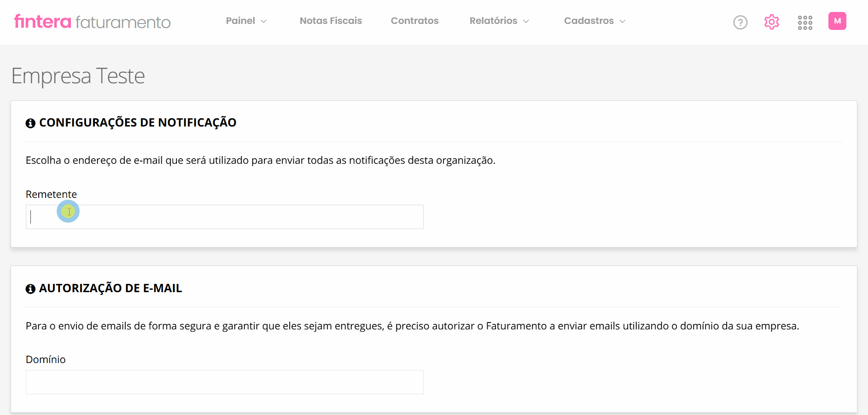Click the Configurações de Notificação heading
Screen dimensions: 868x415
coord(138,122)
